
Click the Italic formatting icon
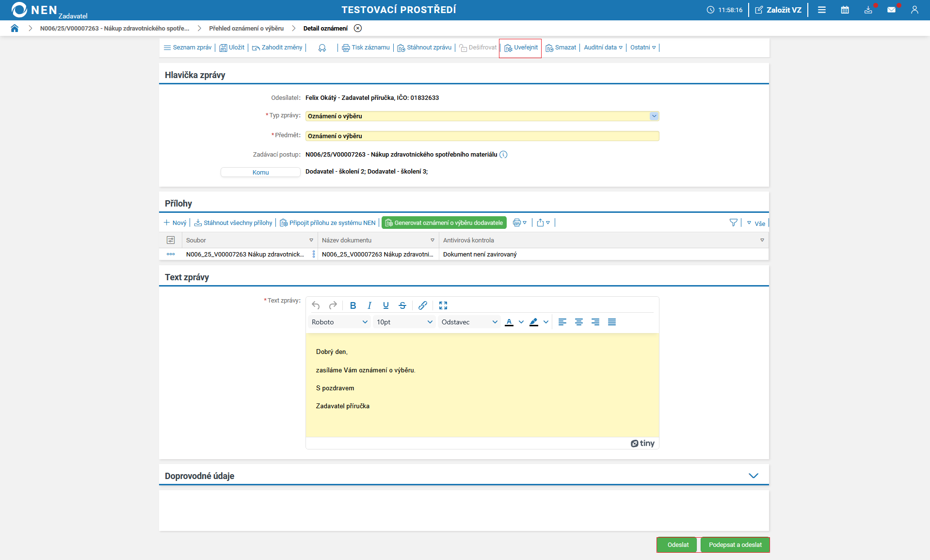point(369,305)
